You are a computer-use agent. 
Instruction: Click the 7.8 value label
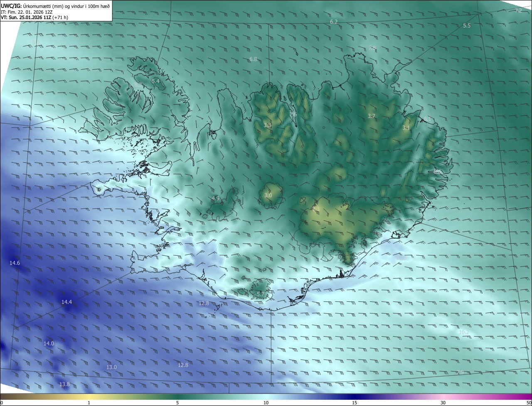372,48
